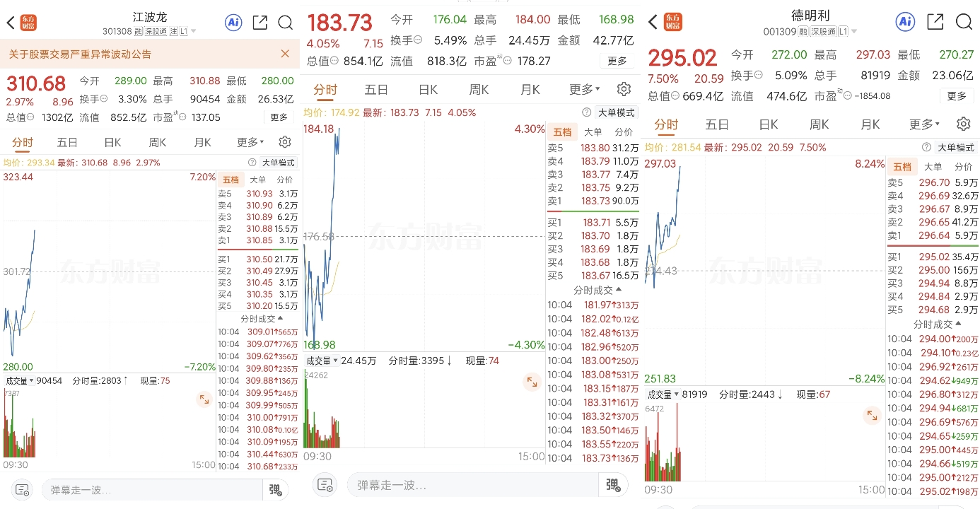Viewport: 980px width, 509px height.
Task: Select 大单 tab in 江波龙 order book
Action: click(258, 180)
